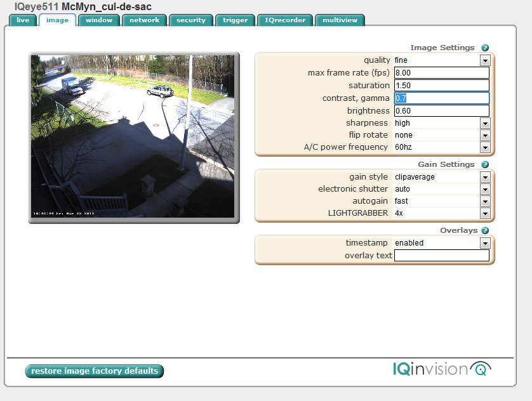Click the camera preview image

pos(134,138)
